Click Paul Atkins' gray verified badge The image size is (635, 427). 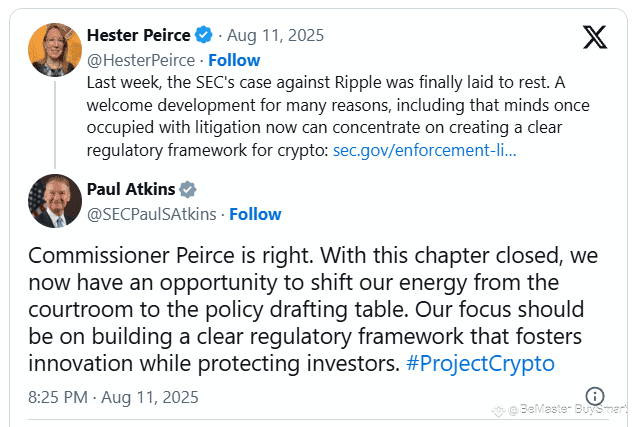188,189
